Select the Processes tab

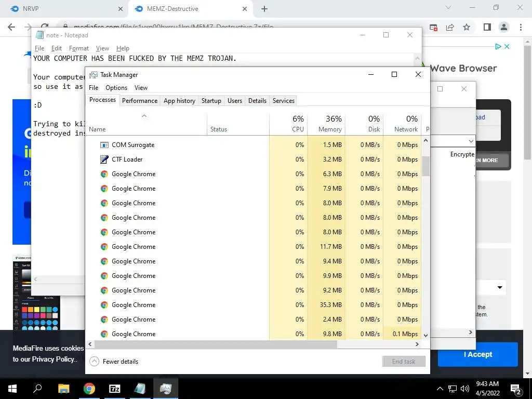tap(102, 100)
